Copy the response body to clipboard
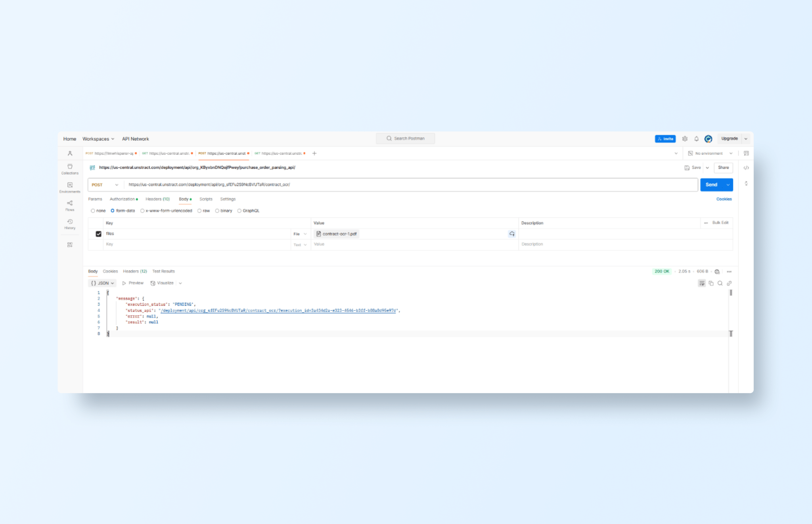The width and height of the screenshot is (812, 524). [x=711, y=283]
